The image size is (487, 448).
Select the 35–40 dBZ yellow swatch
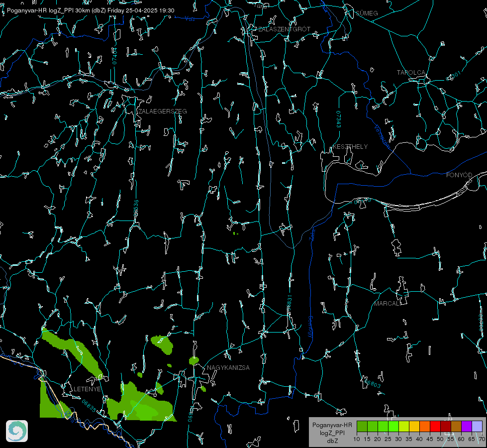click(x=414, y=426)
